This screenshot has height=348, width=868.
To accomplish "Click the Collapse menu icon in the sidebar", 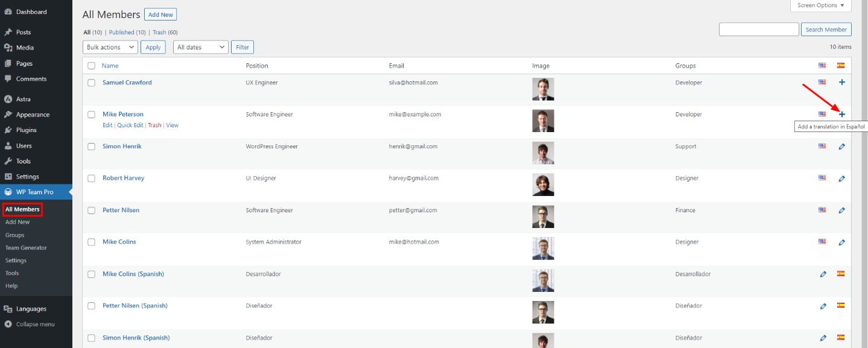I will coord(8,324).
